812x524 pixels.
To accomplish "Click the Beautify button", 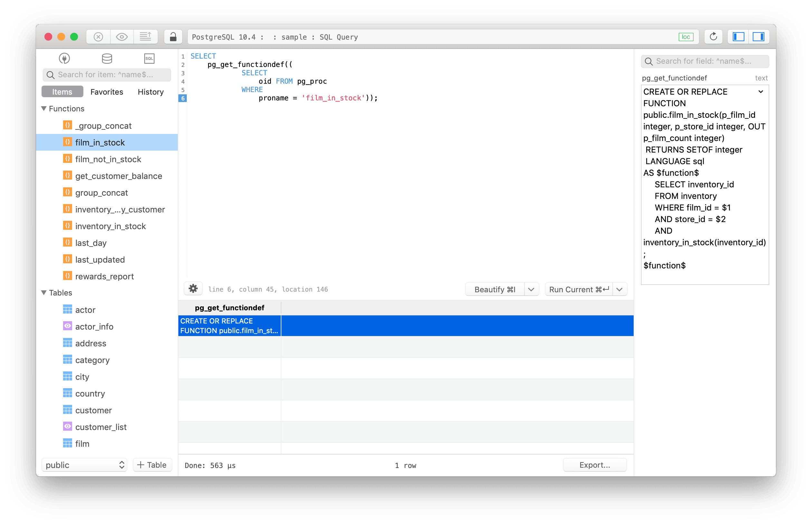I will [x=495, y=289].
